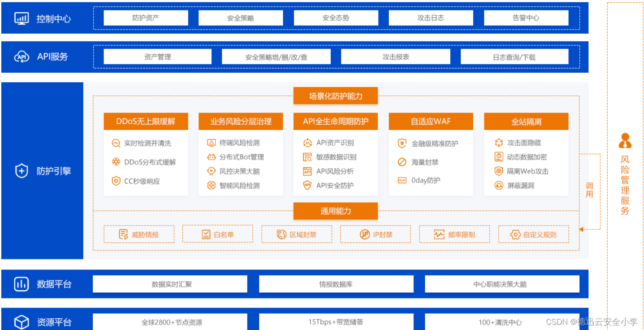Click the 白名单 checklist icon
644x330 pixels.
[206, 234]
